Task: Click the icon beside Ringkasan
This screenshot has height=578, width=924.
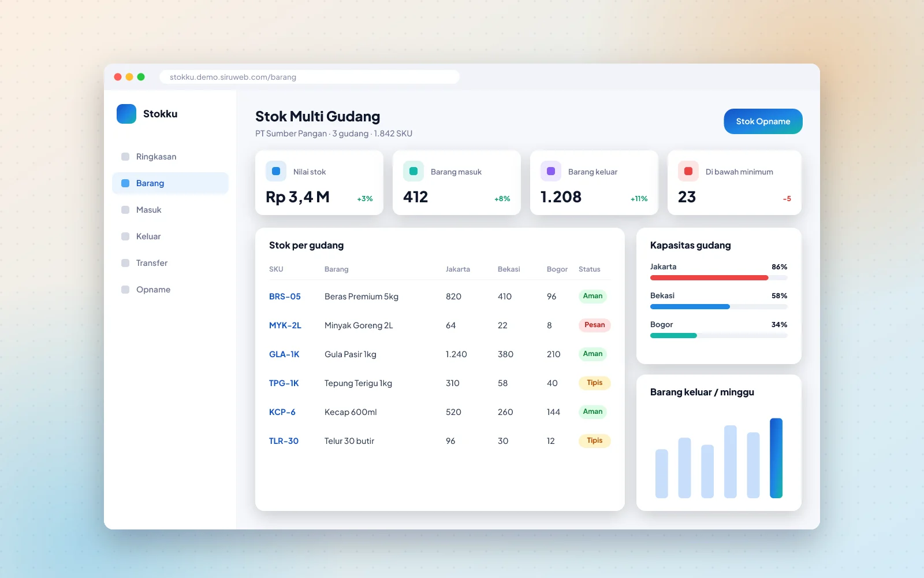Action: point(125,157)
